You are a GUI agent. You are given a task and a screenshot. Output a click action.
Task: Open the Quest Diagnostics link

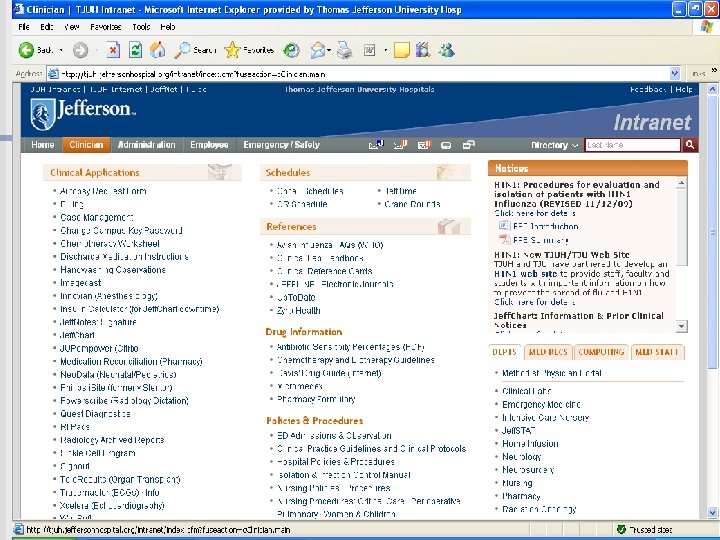point(95,414)
